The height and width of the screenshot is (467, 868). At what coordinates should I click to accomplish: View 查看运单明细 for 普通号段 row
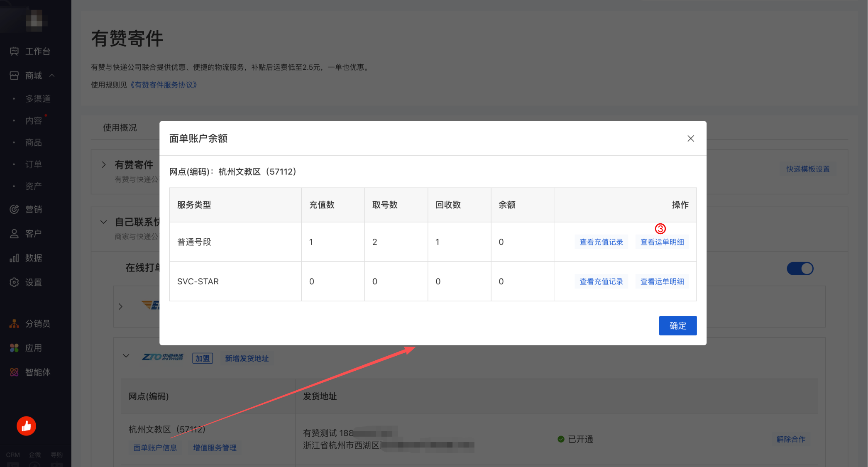[x=662, y=242]
